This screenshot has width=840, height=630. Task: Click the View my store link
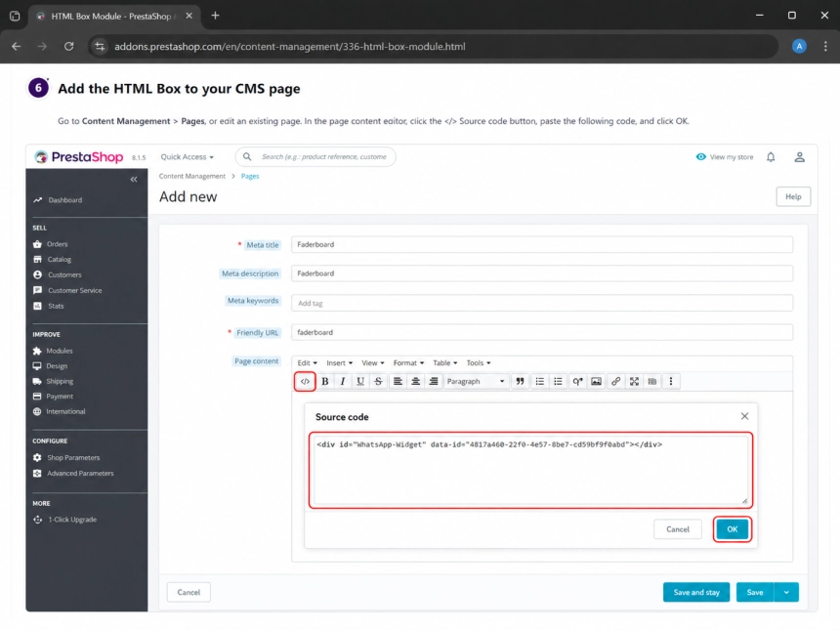[x=725, y=157]
